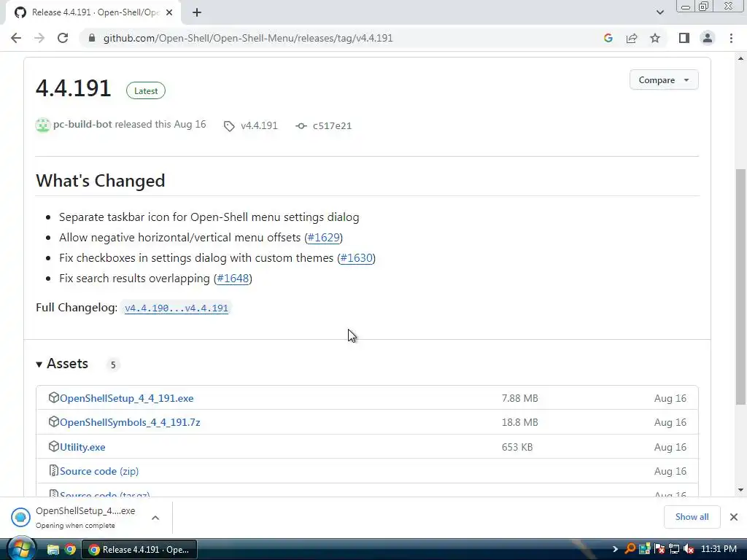Download Source code (zip)
The height and width of the screenshot is (560, 747).
[x=99, y=471]
